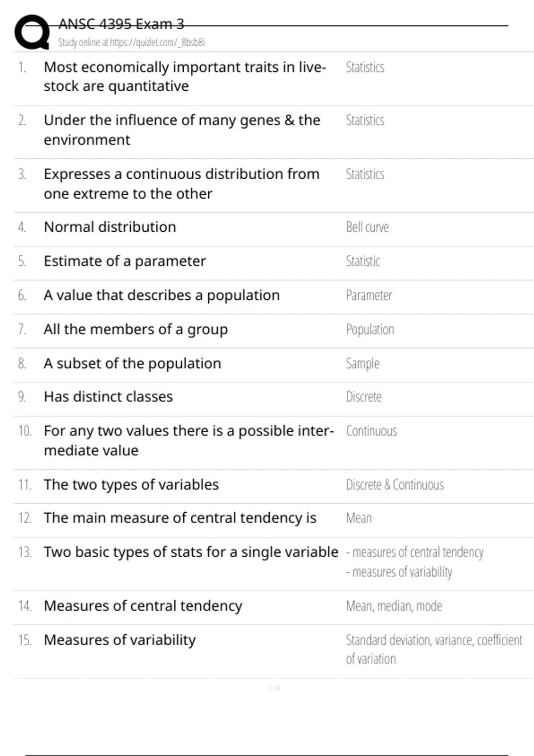Click the 'Mean, median, mode' definition
The height and width of the screenshot is (756, 534).
(394, 606)
